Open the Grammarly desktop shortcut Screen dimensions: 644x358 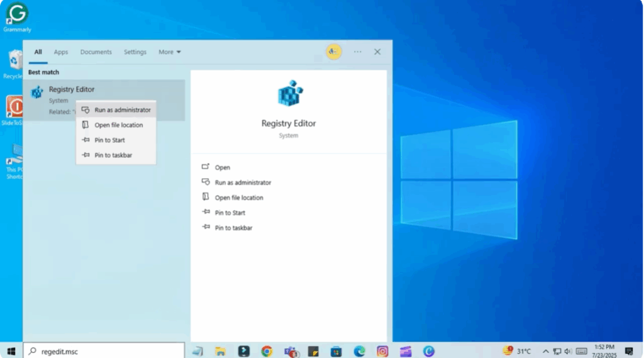point(17,14)
